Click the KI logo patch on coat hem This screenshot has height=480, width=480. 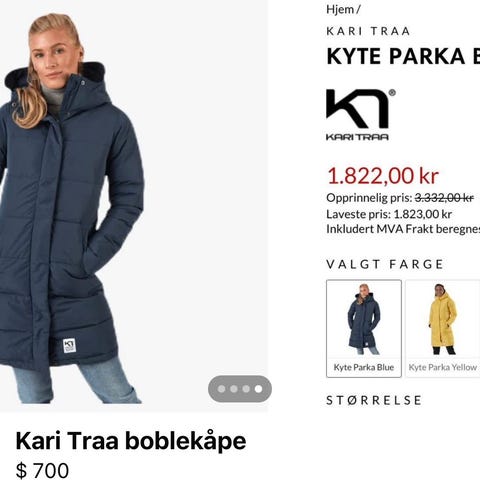[x=69, y=346]
